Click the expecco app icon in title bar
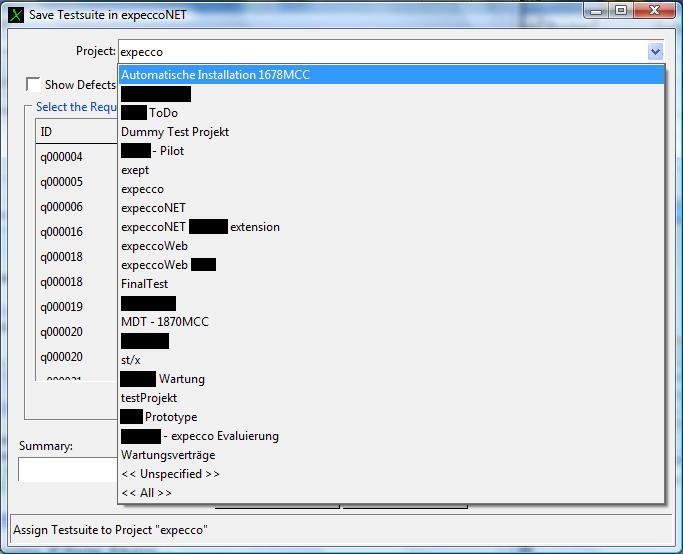The width and height of the screenshot is (683, 554). click(15, 14)
